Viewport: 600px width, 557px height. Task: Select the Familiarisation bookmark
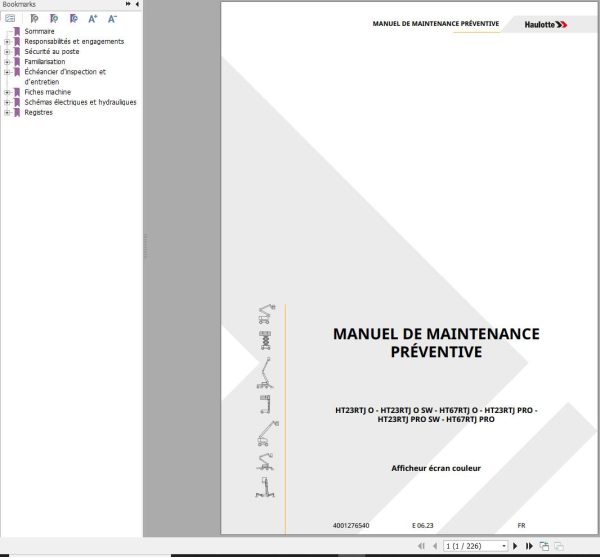(x=45, y=62)
